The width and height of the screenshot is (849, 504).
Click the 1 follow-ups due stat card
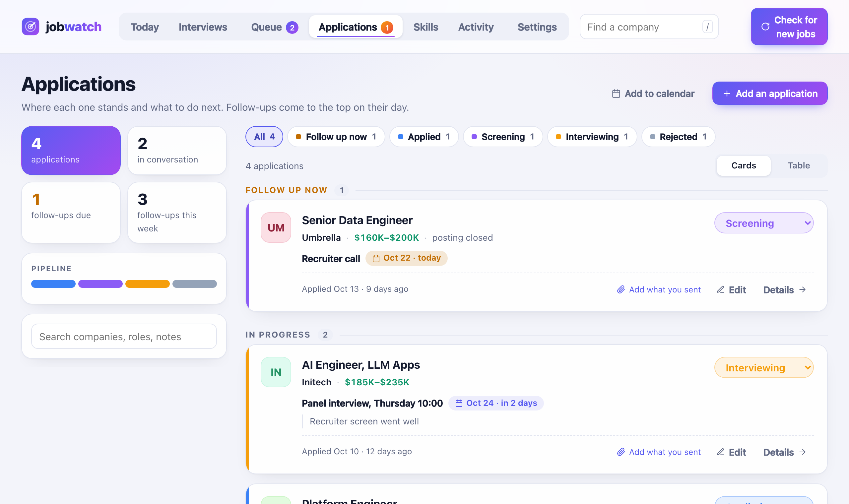point(71,213)
